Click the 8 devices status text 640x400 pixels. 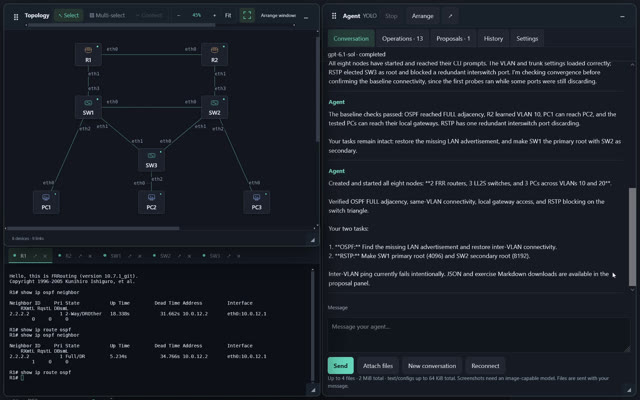27,238
